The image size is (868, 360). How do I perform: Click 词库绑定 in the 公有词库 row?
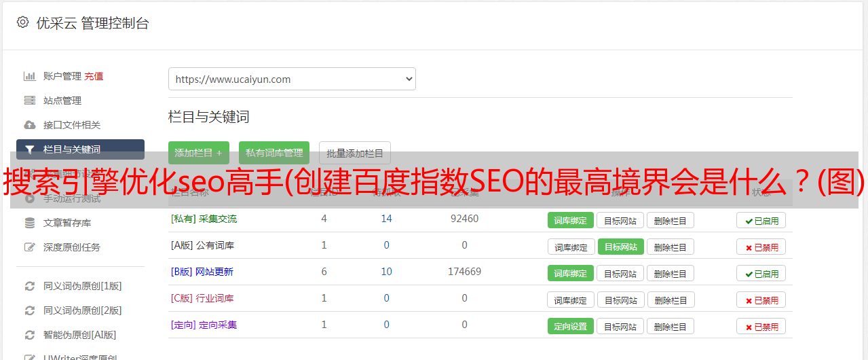tap(571, 247)
